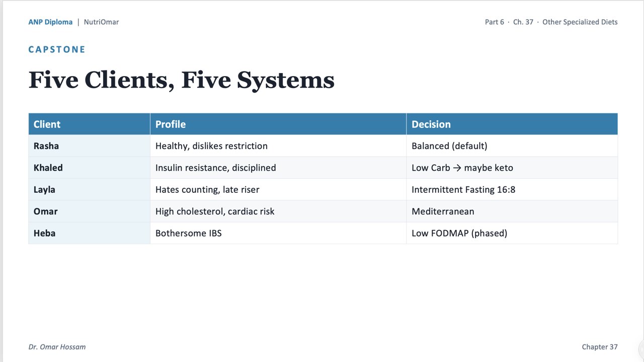The height and width of the screenshot is (362, 644).
Task: Select the Profile column header
Action: pyautogui.click(x=278, y=124)
